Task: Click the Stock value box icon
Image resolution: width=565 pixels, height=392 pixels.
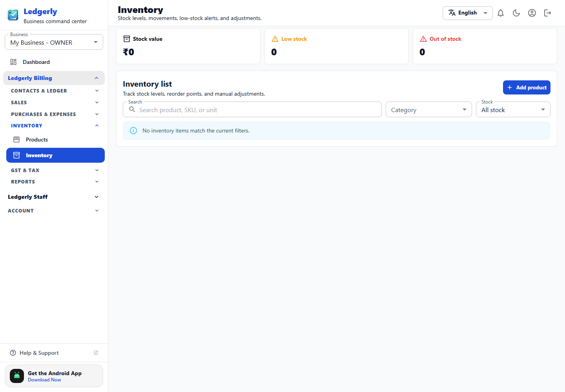Action: tap(127, 39)
